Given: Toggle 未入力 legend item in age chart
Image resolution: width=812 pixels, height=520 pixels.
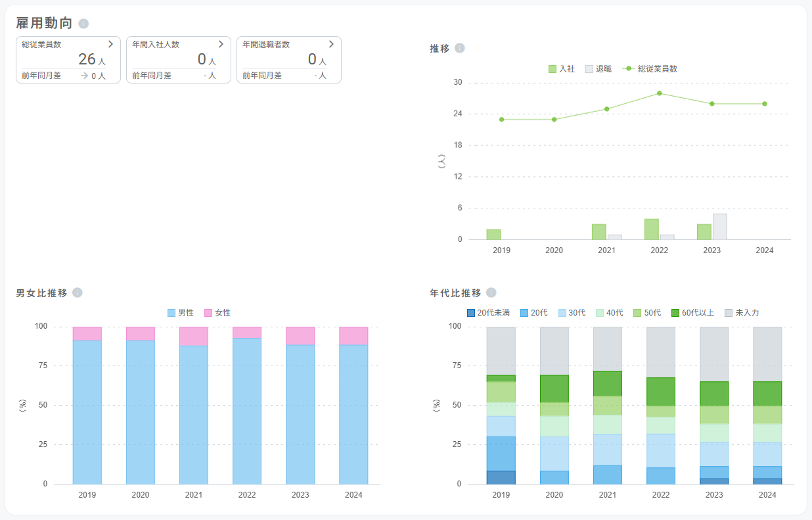Looking at the screenshot, I should [742, 313].
